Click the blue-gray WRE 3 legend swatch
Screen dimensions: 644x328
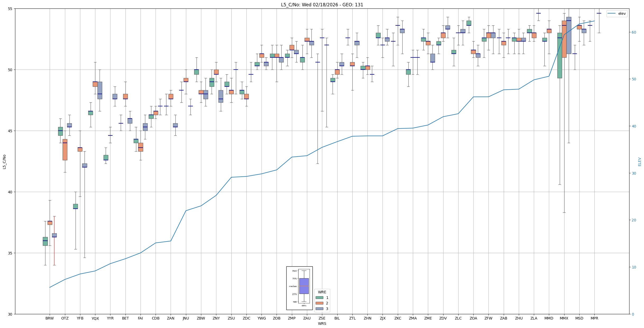point(319,309)
